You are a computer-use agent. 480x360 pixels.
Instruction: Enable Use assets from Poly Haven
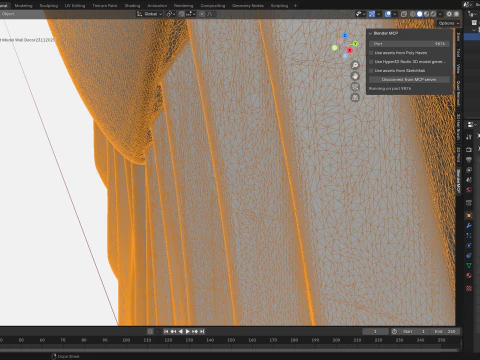371,53
